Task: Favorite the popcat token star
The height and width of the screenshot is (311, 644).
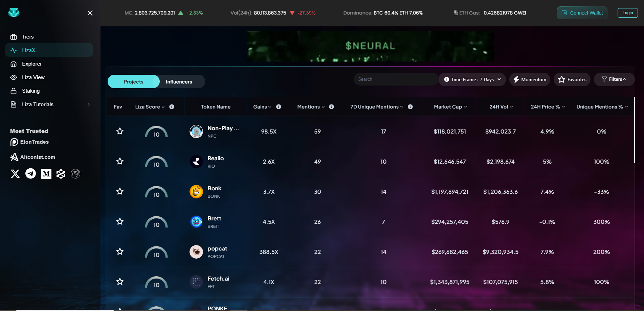Action: tap(120, 252)
